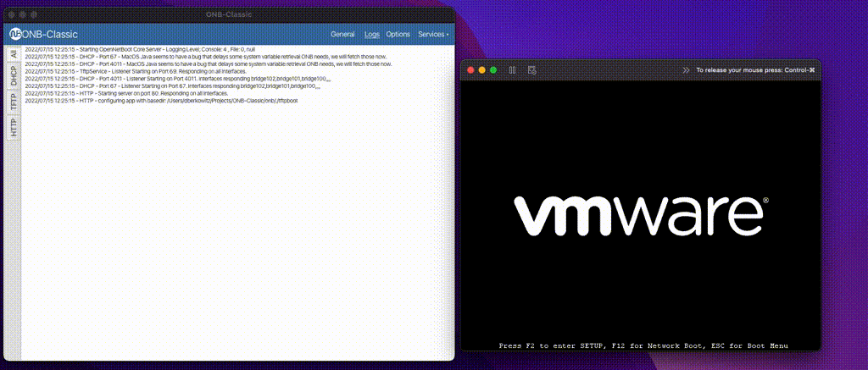Click 'DHCP - Port 4011 - MacOS Java' log line
Screen dimensions: 868x370
[x=209, y=64]
